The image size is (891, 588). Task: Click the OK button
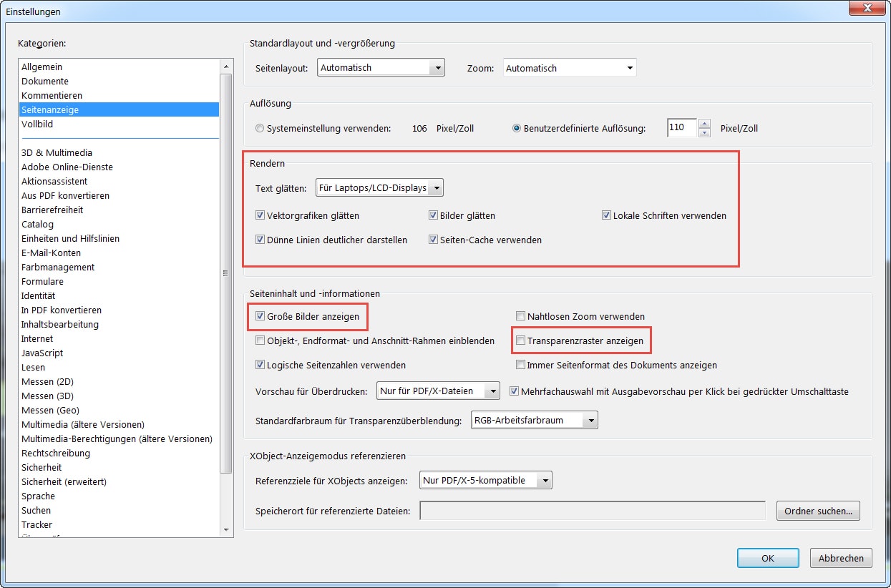pos(768,558)
